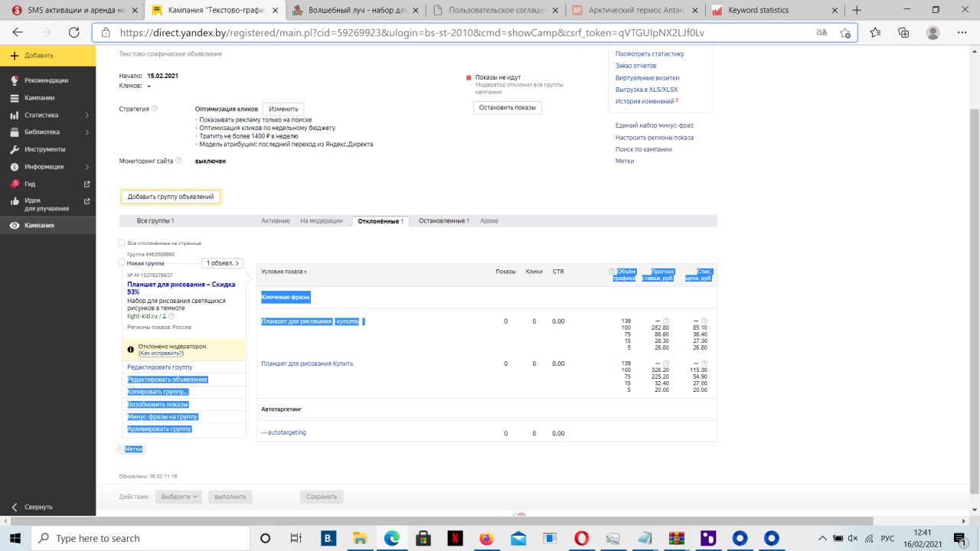This screenshot has height=551, width=980.
Task: Open Выберите action dropdown
Action: 178,497
